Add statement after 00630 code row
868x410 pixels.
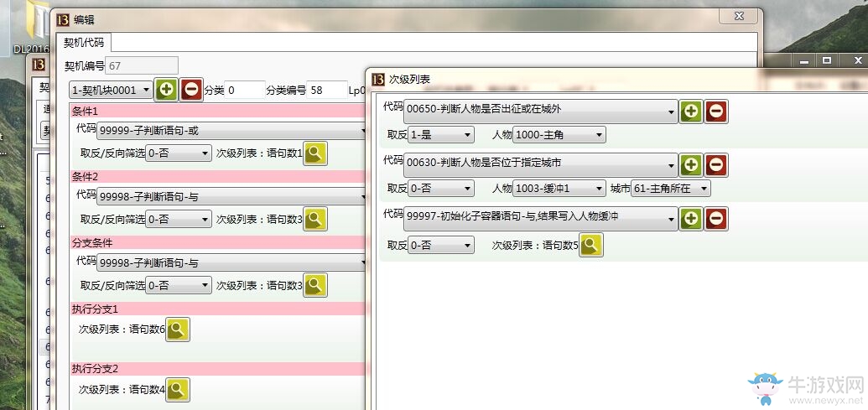point(691,165)
